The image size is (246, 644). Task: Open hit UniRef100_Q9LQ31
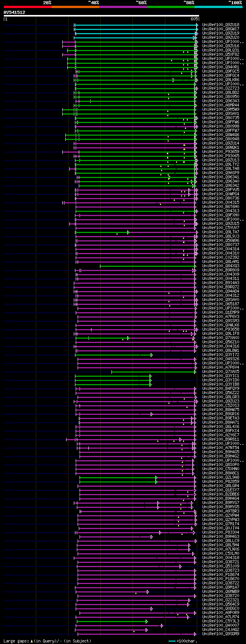click(221, 50)
